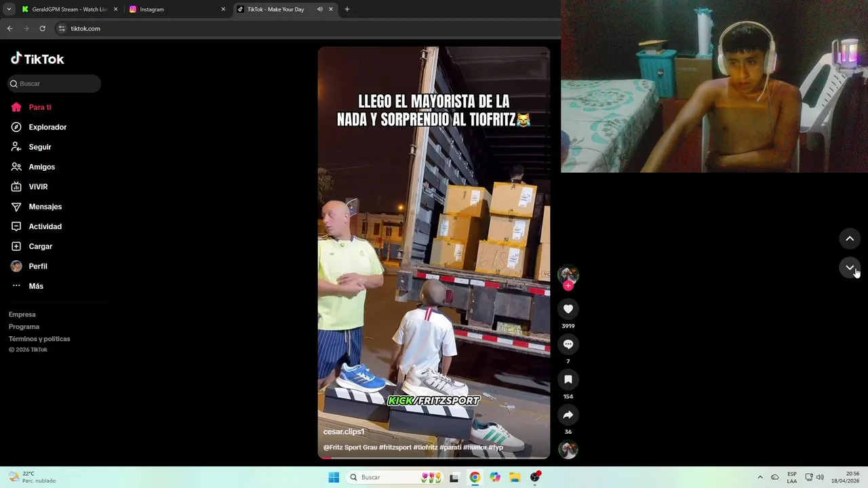The width and height of the screenshot is (868, 488).
Task: Open a new browser tab
Action: click(347, 9)
